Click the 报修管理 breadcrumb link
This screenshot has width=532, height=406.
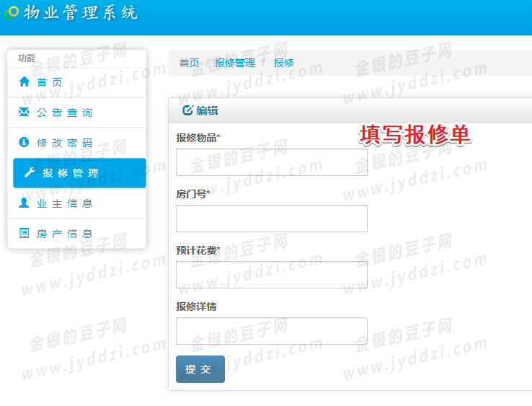(x=235, y=63)
